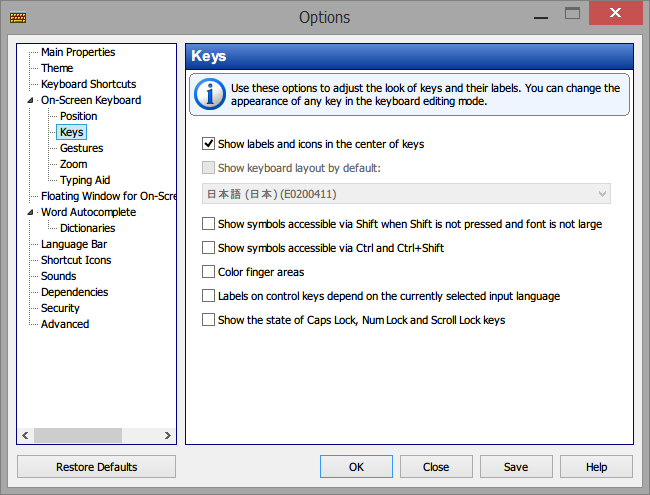Open Help for the options dialog
650x495 pixels.
[596, 467]
